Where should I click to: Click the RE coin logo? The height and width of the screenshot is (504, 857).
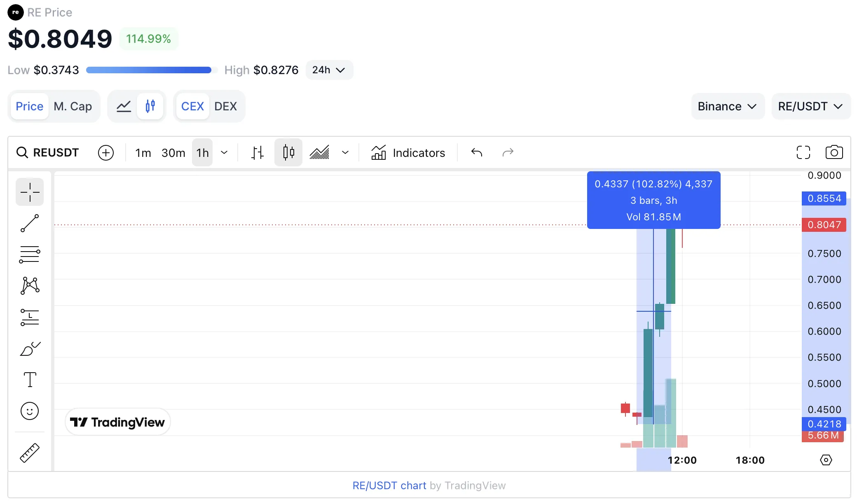pos(15,12)
